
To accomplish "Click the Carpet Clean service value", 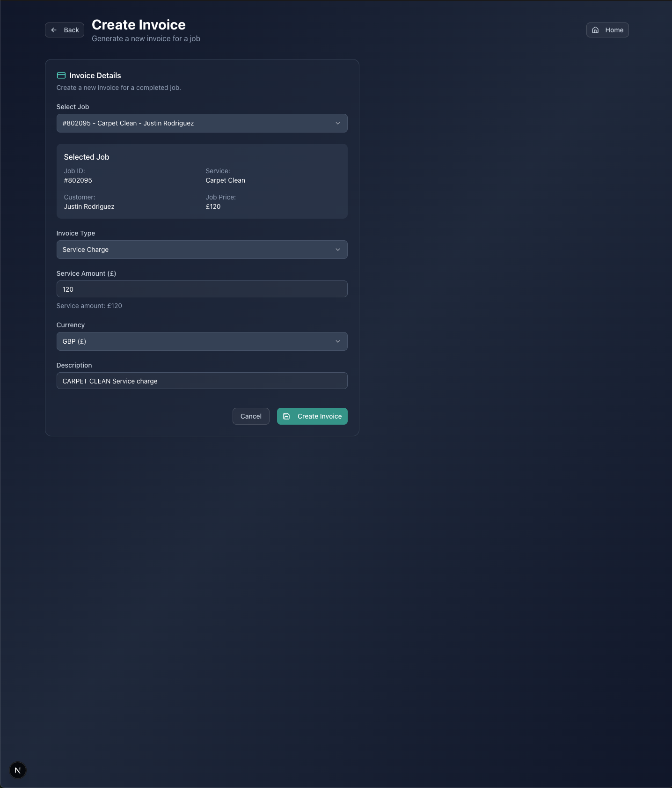I will [x=226, y=180].
